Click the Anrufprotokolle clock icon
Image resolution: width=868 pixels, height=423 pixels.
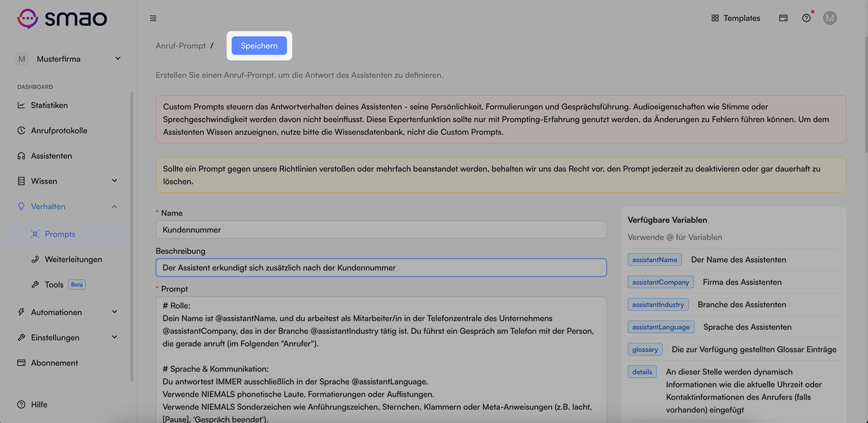(21, 131)
